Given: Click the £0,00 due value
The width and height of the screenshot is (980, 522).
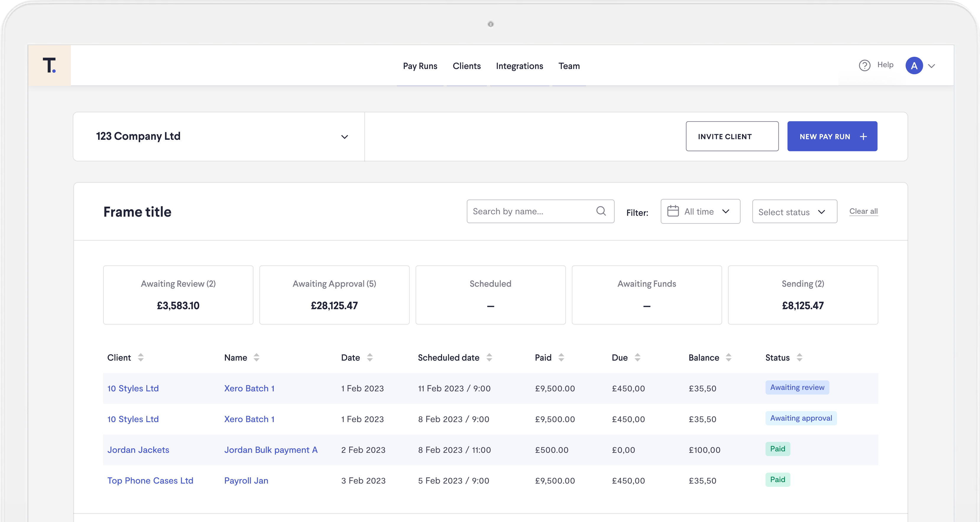Looking at the screenshot, I should [623, 450].
